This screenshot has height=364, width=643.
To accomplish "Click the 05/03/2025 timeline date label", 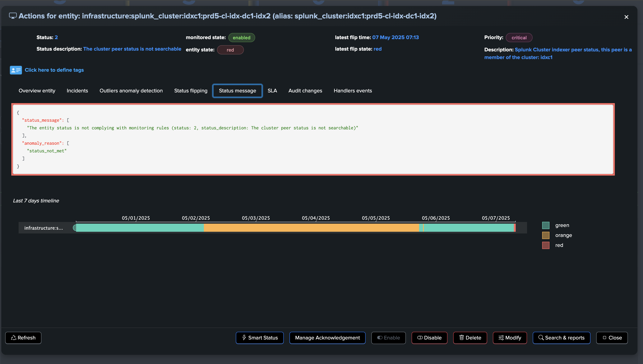I will (x=256, y=218).
